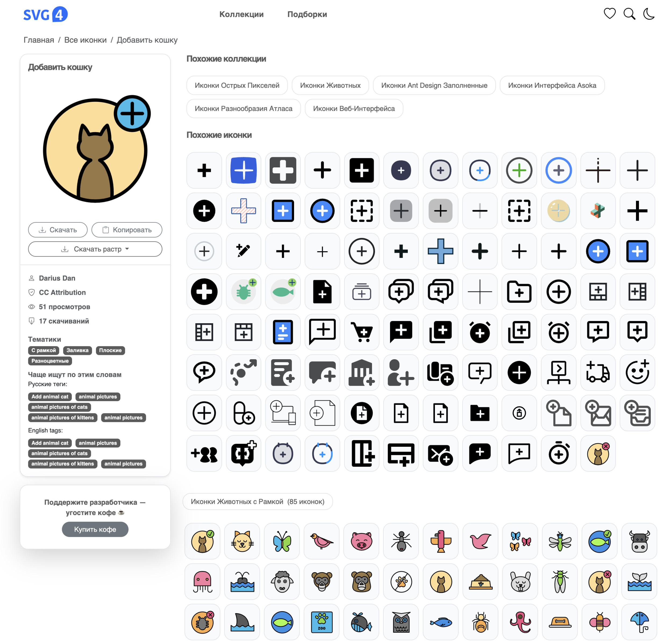This screenshot has width=672, height=644.
Task: Select the delivery truck plus icon
Action: tap(598, 372)
